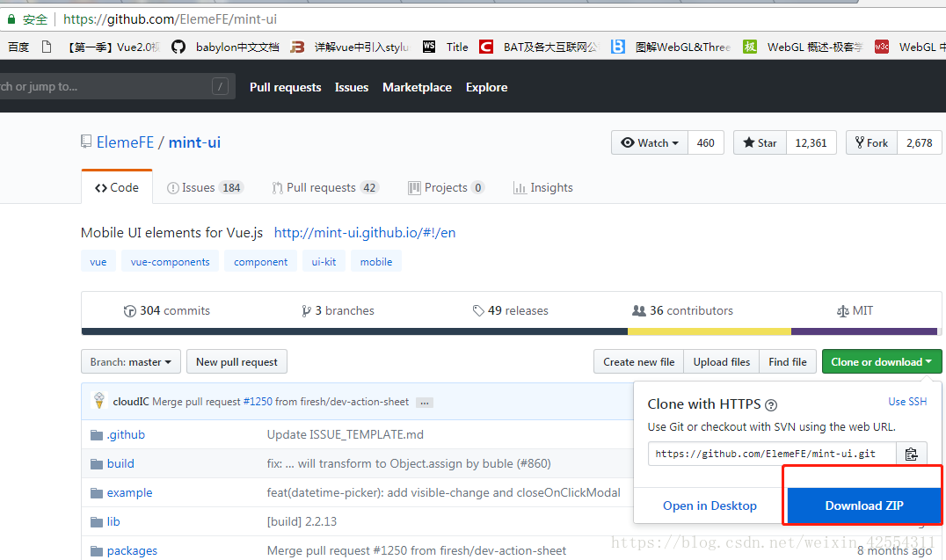This screenshot has height=560, width=946.
Task: Open the ElemeFE owner link
Action: pos(125,142)
